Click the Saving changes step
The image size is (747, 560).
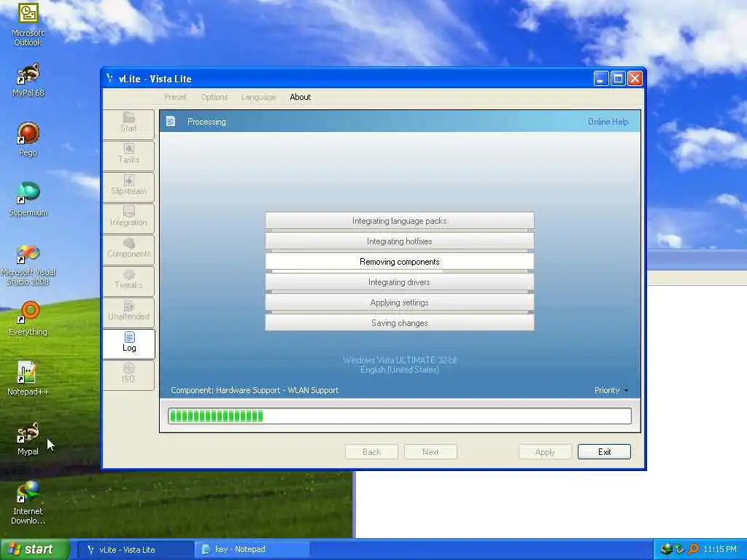[x=400, y=323]
